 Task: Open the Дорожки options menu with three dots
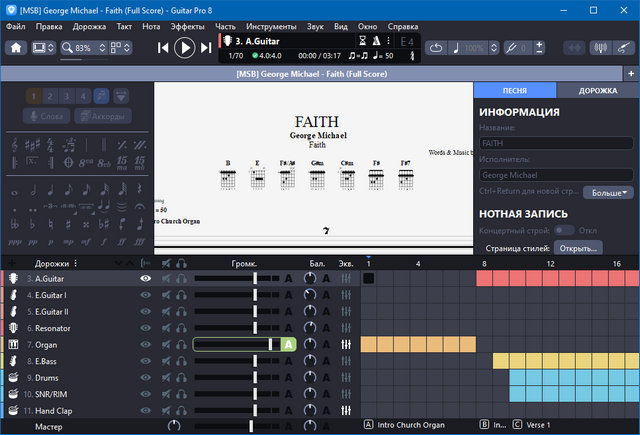(75, 264)
